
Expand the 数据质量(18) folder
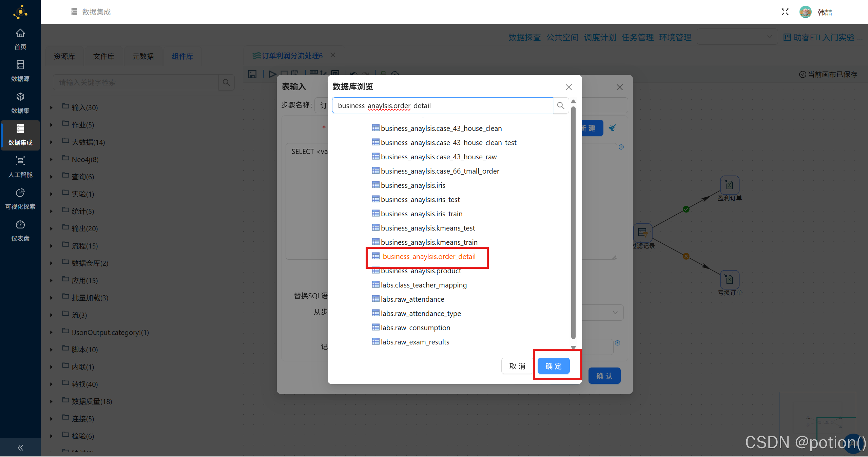point(51,401)
